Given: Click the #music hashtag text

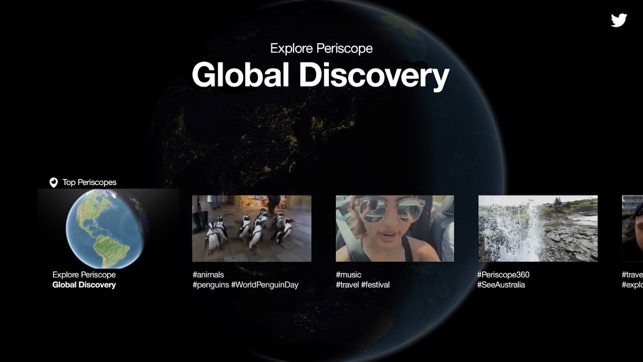Looking at the screenshot, I should pos(349,275).
